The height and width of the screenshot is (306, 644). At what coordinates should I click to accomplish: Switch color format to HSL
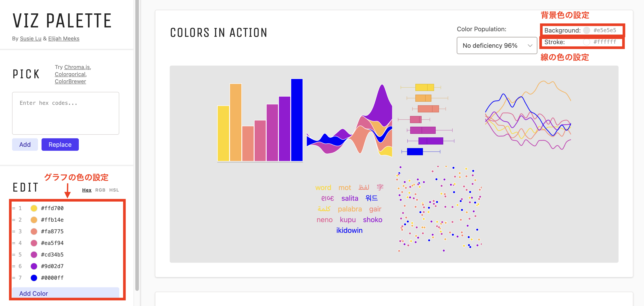[114, 190]
